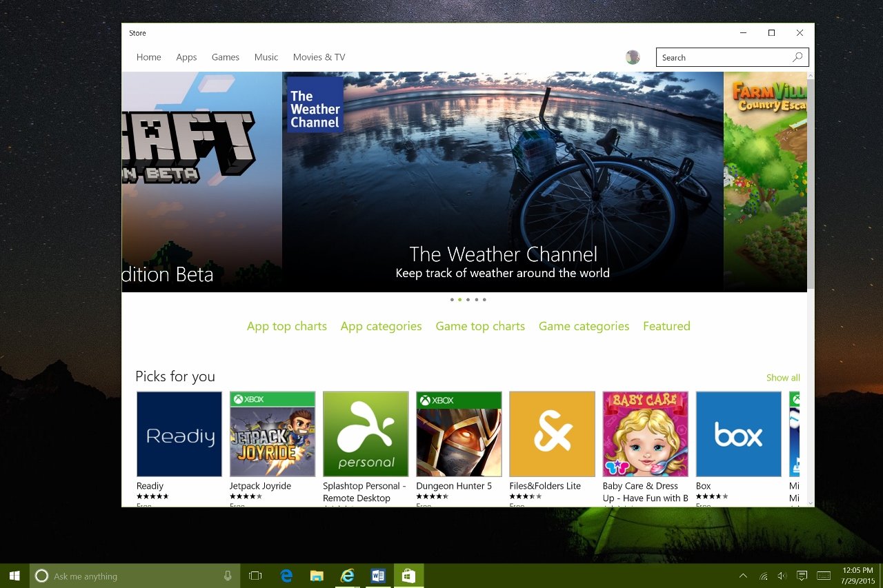Open the taskbar clock and date
This screenshot has width=883, height=588.
tap(857, 576)
